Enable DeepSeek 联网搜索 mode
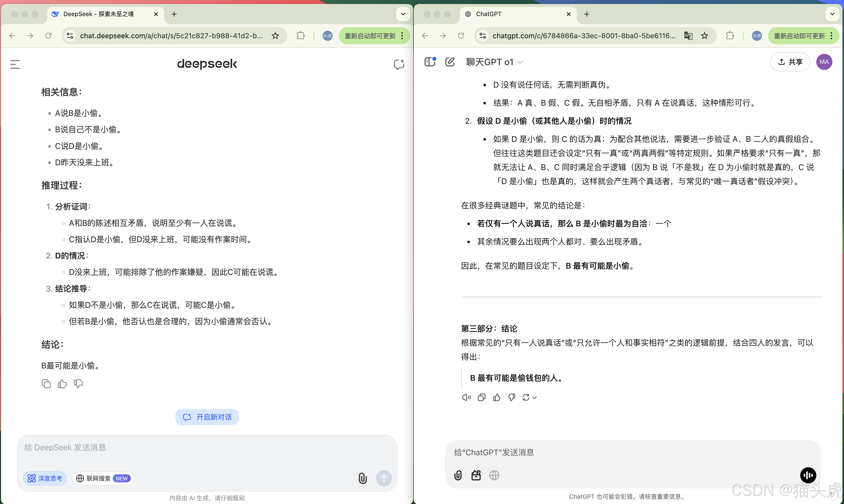The image size is (844, 504). point(103,478)
